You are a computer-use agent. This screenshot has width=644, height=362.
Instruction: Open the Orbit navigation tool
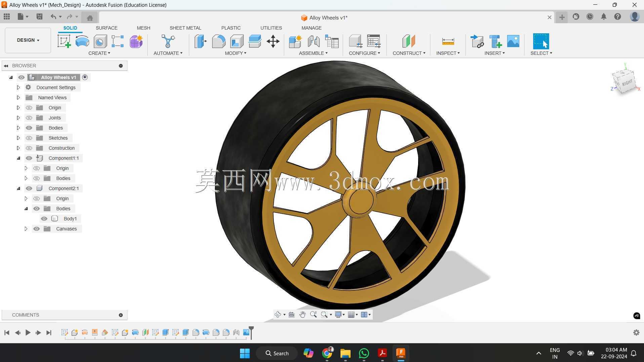278,315
